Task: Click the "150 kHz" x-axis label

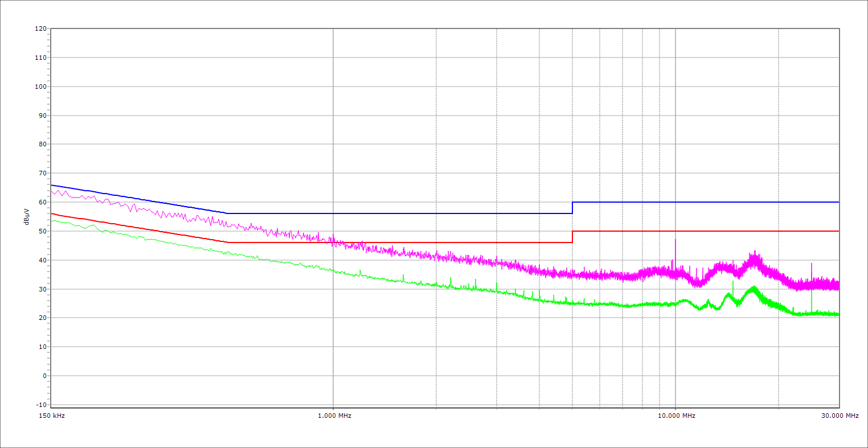Action: point(52,416)
